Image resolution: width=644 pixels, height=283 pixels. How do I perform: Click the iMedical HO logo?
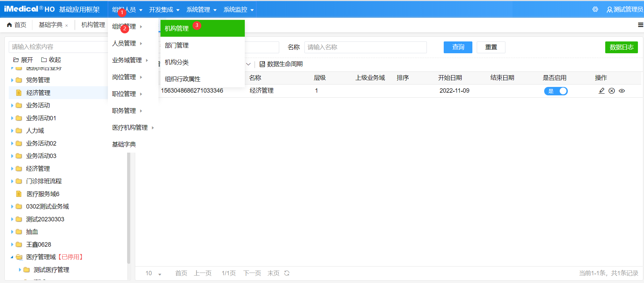tap(29, 9)
